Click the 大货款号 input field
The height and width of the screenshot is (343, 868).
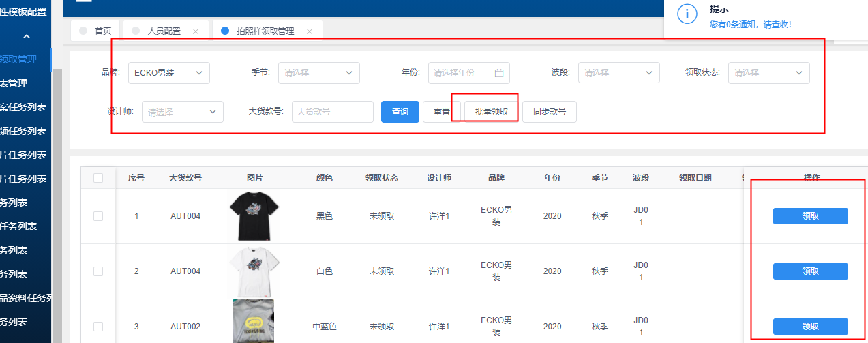pyautogui.click(x=332, y=112)
